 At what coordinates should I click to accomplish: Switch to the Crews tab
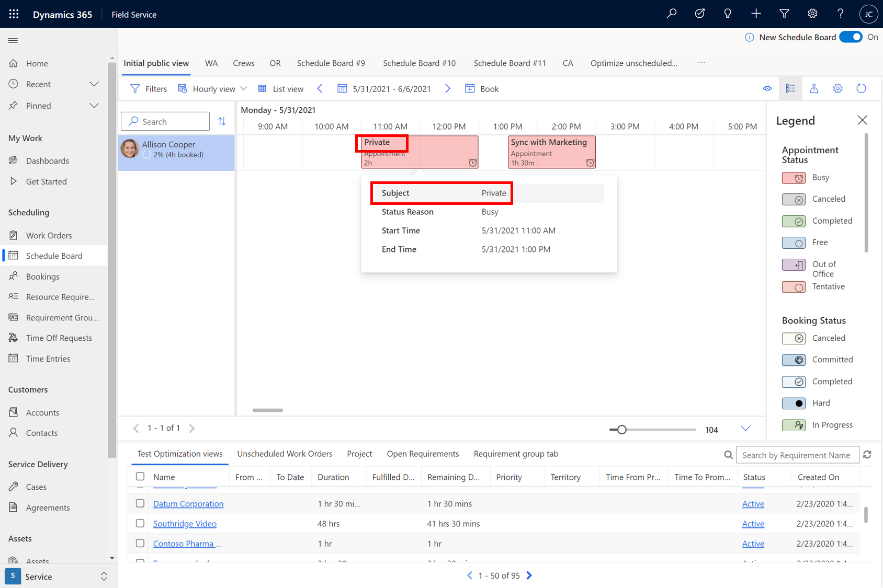click(x=244, y=63)
